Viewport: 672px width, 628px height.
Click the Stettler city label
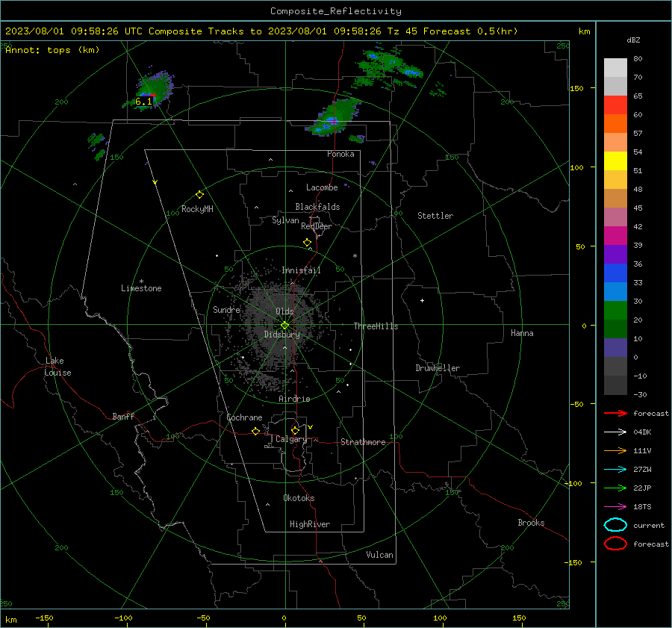tap(435, 216)
